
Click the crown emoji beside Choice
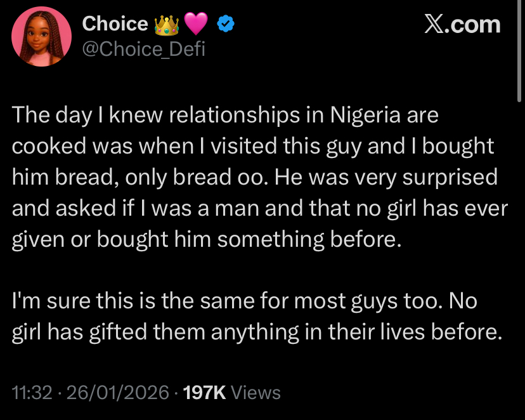pos(167,25)
